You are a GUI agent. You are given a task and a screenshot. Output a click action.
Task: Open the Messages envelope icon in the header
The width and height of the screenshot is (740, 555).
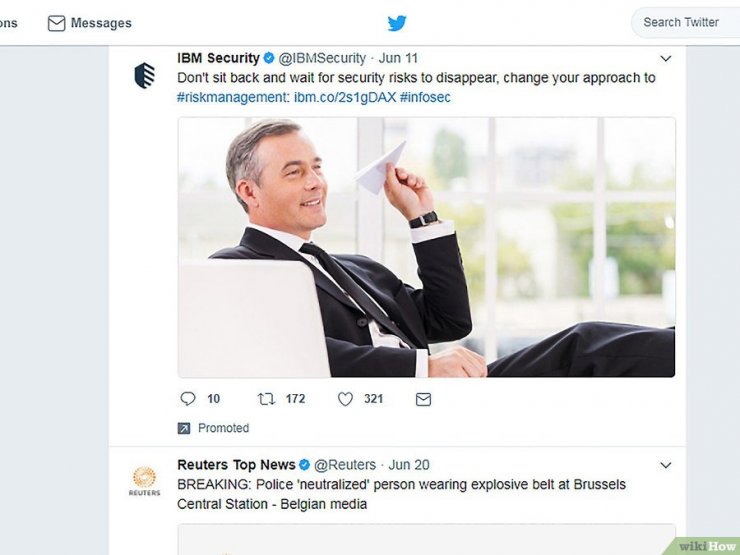56,23
